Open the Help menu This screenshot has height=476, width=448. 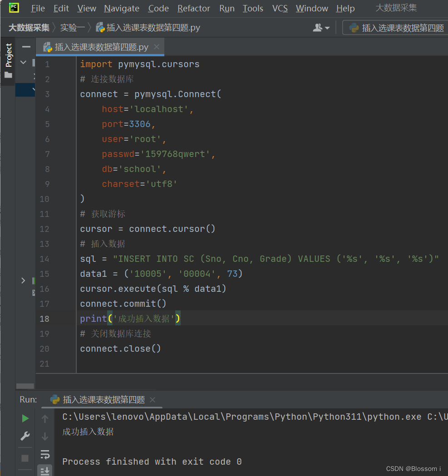tap(345, 8)
